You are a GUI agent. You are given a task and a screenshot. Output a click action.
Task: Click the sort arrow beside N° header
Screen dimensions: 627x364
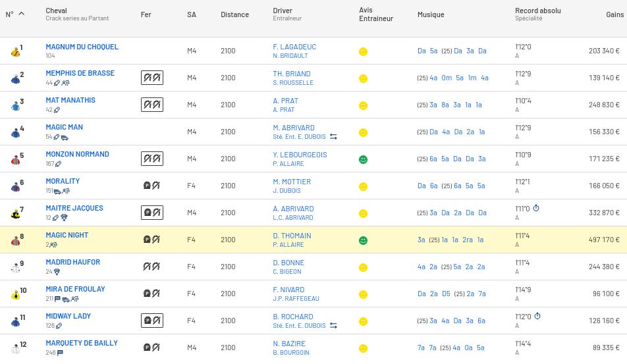[22, 14]
